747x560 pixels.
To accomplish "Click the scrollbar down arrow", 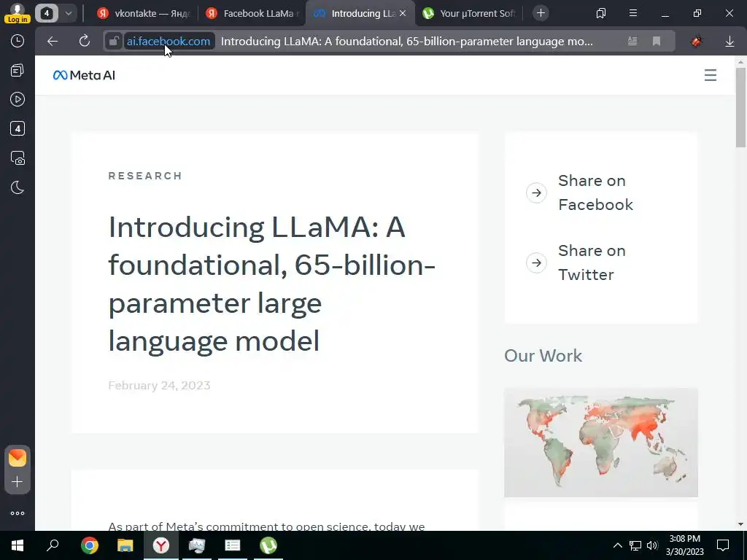I will point(740,524).
